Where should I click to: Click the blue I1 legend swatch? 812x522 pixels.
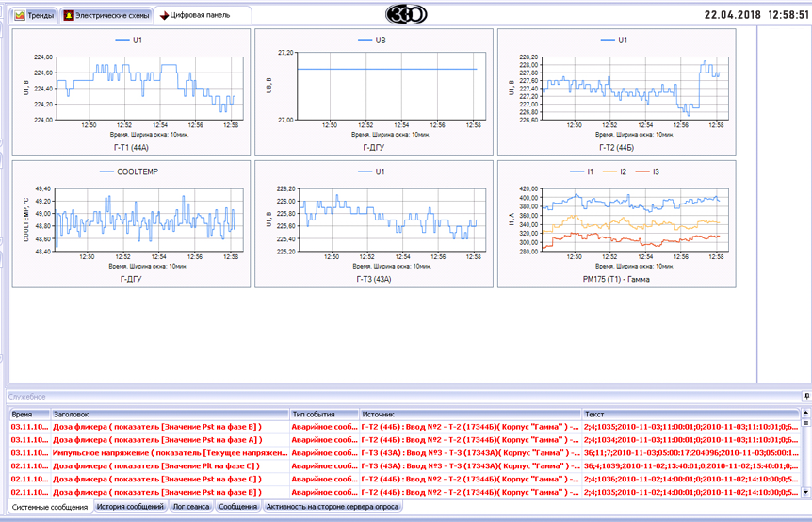(577, 171)
